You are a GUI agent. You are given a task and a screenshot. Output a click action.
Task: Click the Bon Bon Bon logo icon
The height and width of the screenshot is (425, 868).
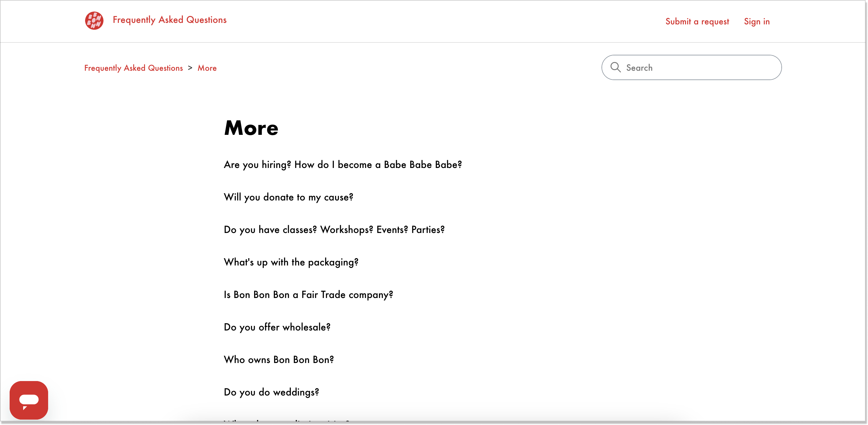pyautogui.click(x=94, y=21)
